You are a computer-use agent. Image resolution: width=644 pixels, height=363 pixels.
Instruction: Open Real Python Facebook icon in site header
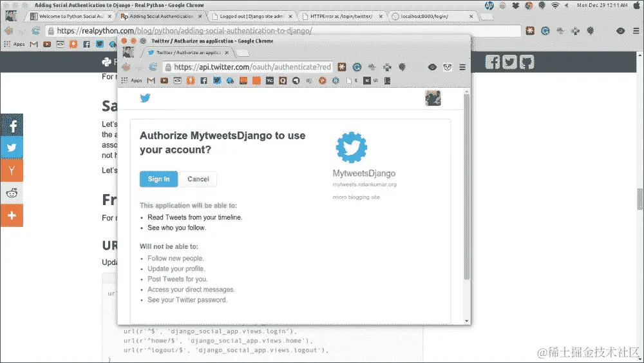[493, 62]
